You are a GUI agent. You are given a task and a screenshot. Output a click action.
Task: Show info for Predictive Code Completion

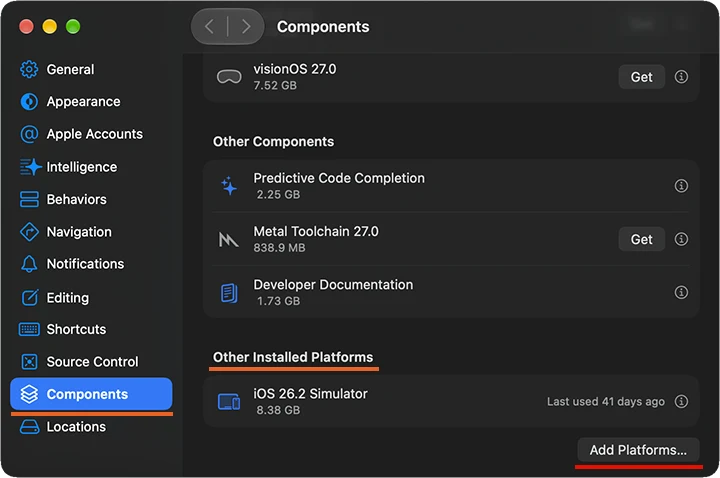(681, 186)
